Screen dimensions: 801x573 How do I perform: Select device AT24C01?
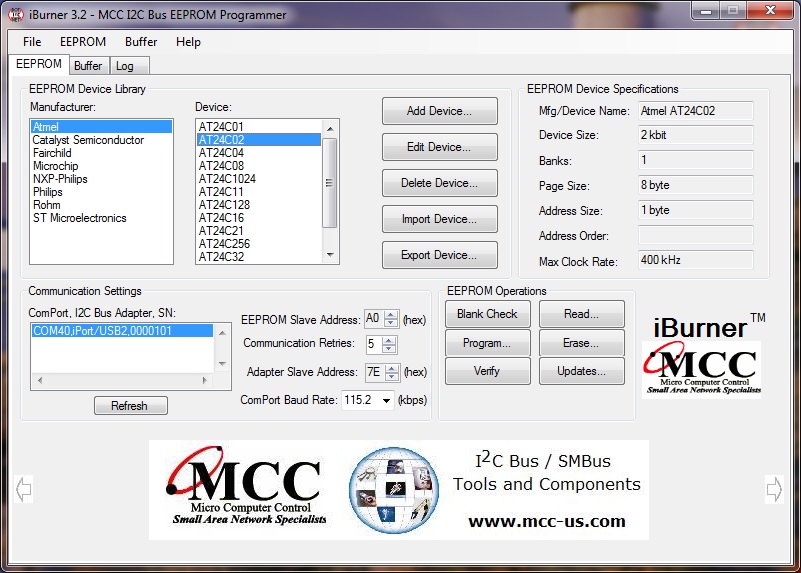coord(260,127)
